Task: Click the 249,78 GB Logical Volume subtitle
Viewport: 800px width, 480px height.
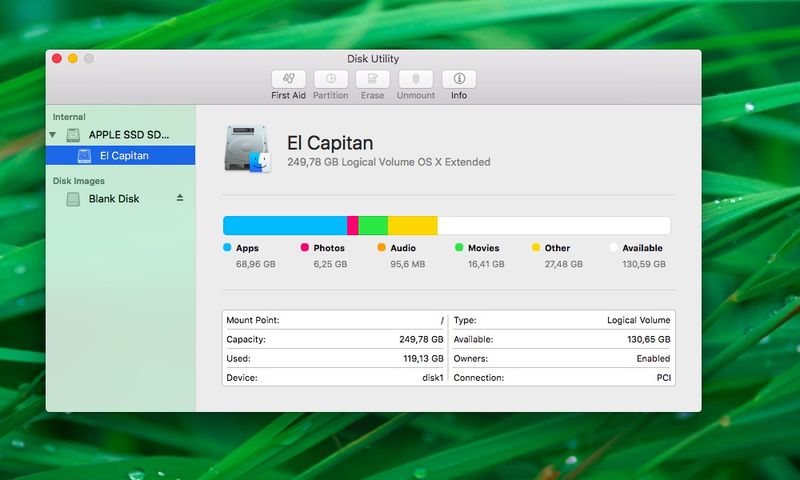Action: (x=389, y=162)
